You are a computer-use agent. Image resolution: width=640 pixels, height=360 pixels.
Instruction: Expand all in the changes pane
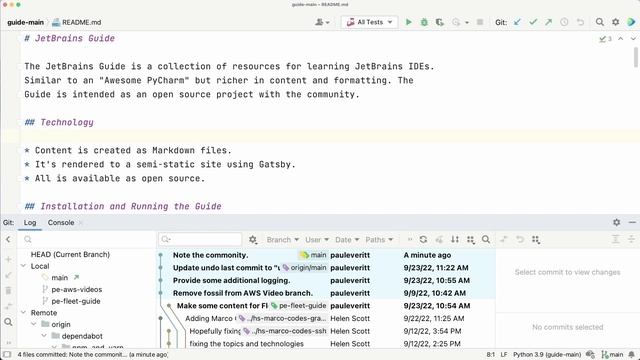(x=616, y=240)
